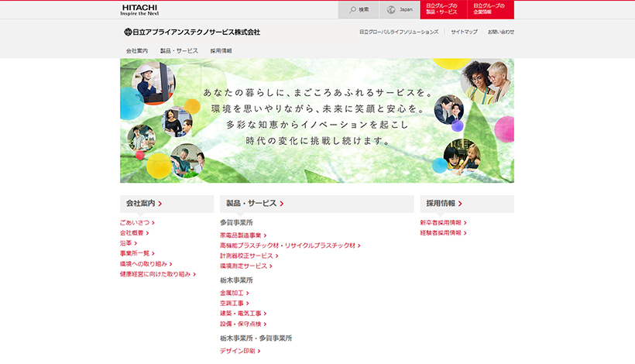Click the Hitachi emblem beside the company name
The width and height of the screenshot is (635, 364).
point(128,32)
